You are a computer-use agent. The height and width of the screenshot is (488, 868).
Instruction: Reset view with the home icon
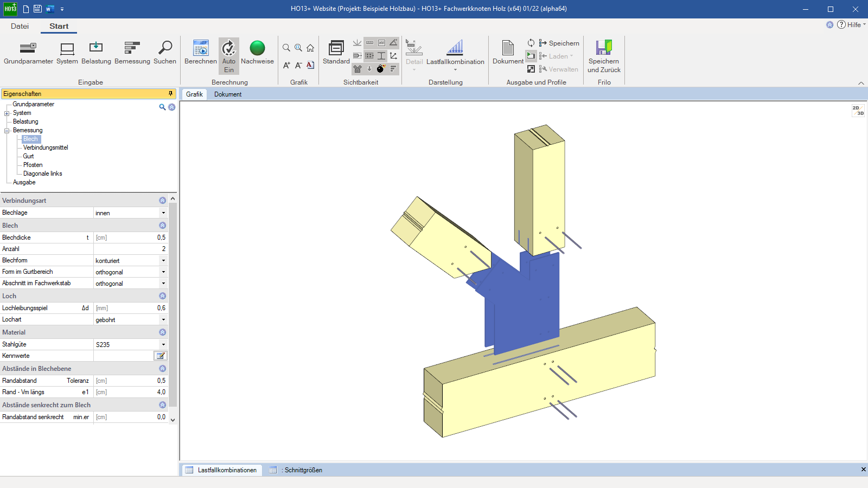point(310,48)
